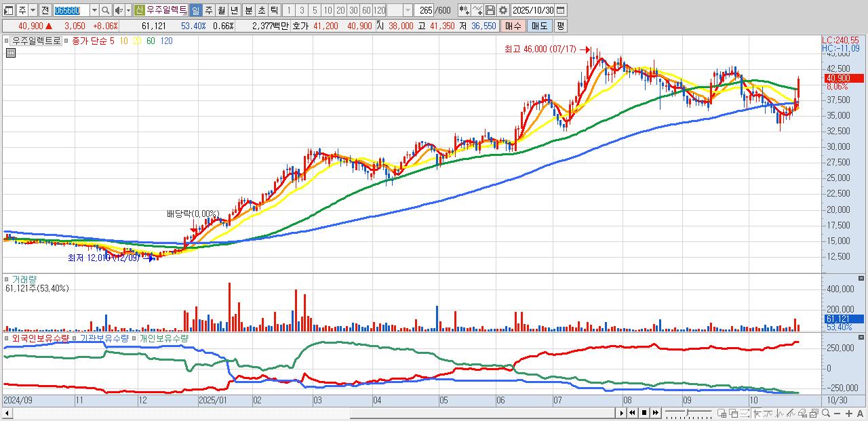
Task: Click the minus zoom-out icon
Action: coord(837,414)
